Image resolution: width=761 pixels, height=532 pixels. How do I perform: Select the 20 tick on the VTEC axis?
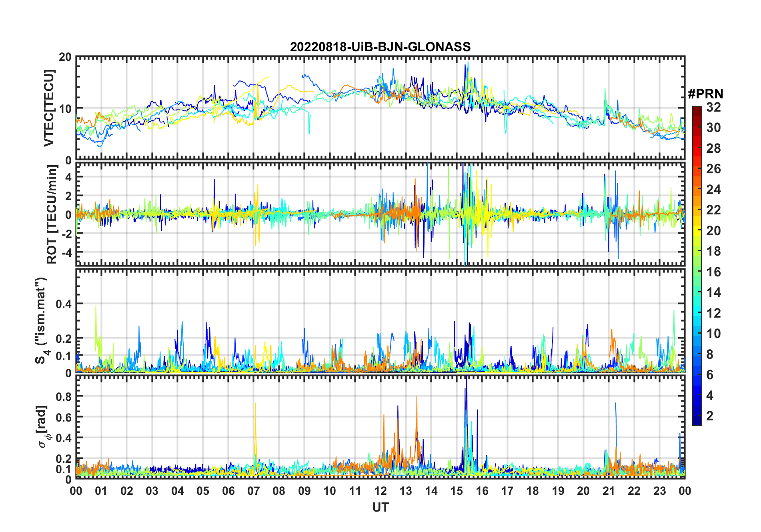pyautogui.click(x=65, y=57)
